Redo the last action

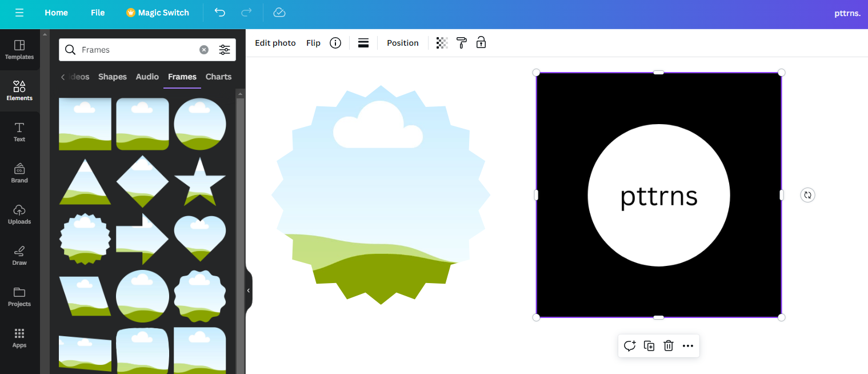coord(246,13)
